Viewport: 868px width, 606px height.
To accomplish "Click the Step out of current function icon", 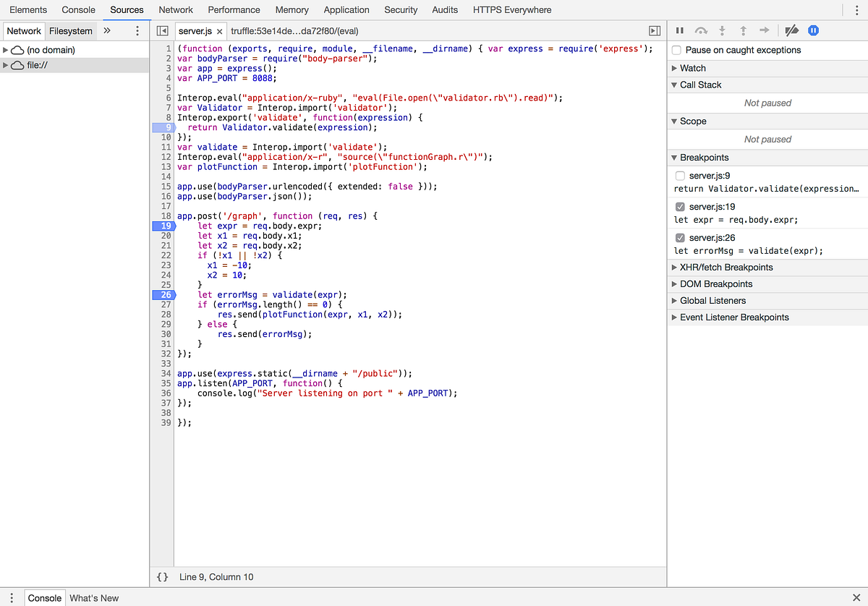I will click(x=742, y=30).
